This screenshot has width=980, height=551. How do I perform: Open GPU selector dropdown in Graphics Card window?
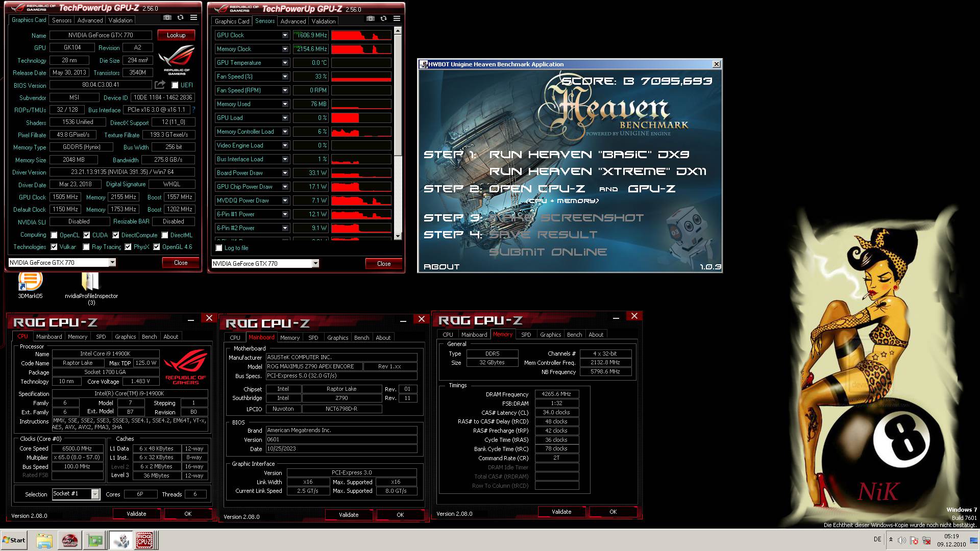[x=112, y=262]
